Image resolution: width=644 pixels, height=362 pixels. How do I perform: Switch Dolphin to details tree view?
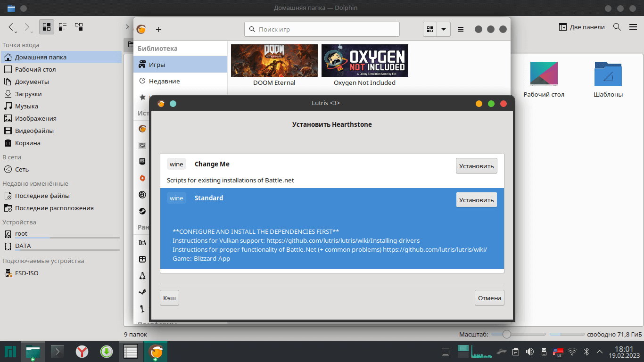point(79,27)
